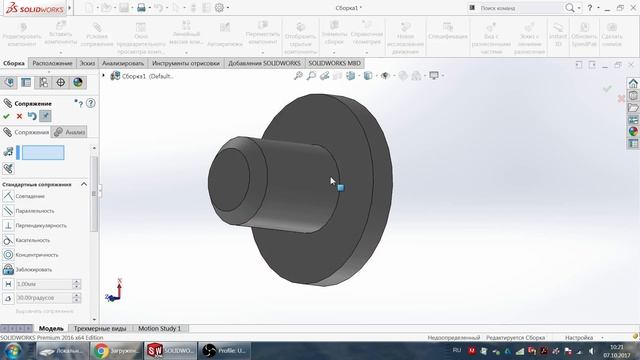Click the Print icon in the title bar
Image resolution: width=640 pixels, height=360 pixels.
click(x=141, y=8)
